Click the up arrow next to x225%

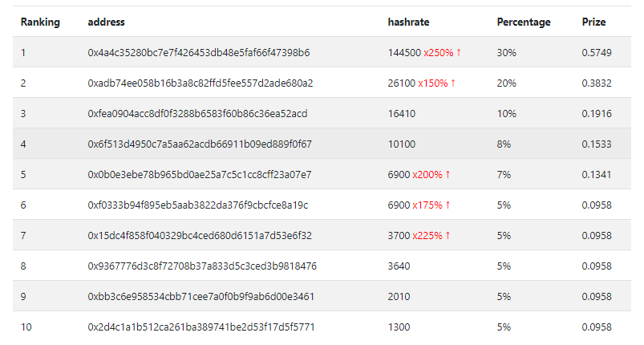pyautogui.click(x=448, y=235)
